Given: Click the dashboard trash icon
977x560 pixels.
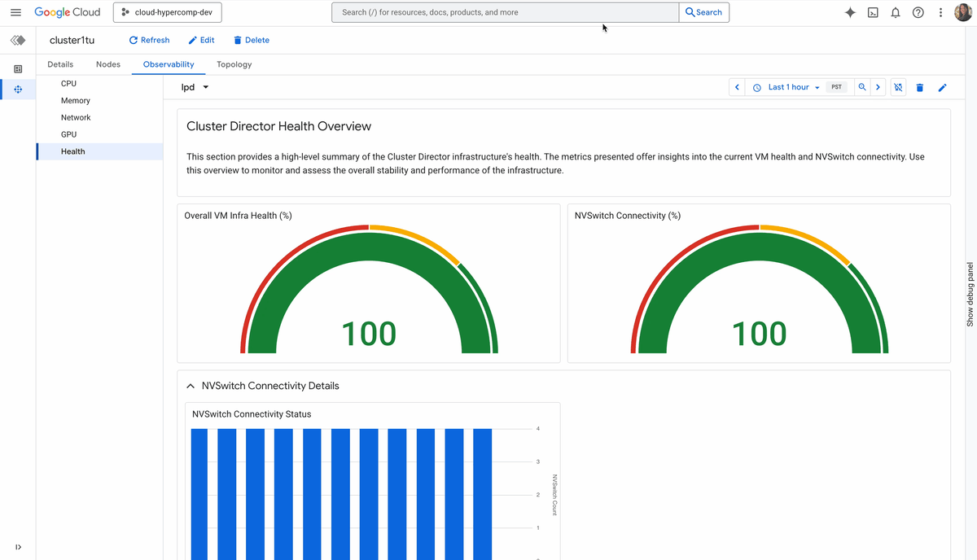Looking at the screenshot, I should pyautogui.click(x=920, y=87).
